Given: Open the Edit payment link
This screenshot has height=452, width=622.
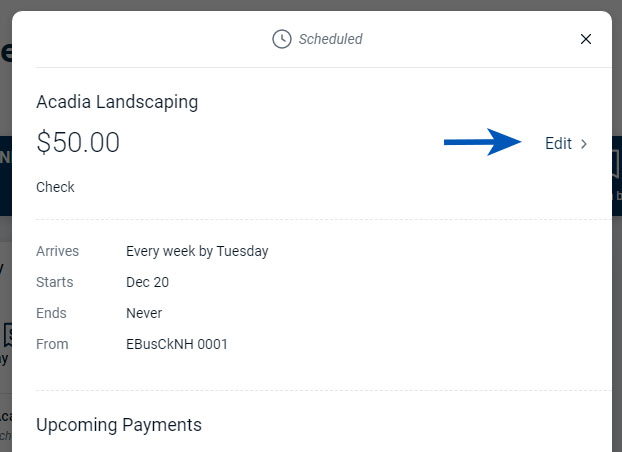Looking at the screenshot, I should click(558, 143).
